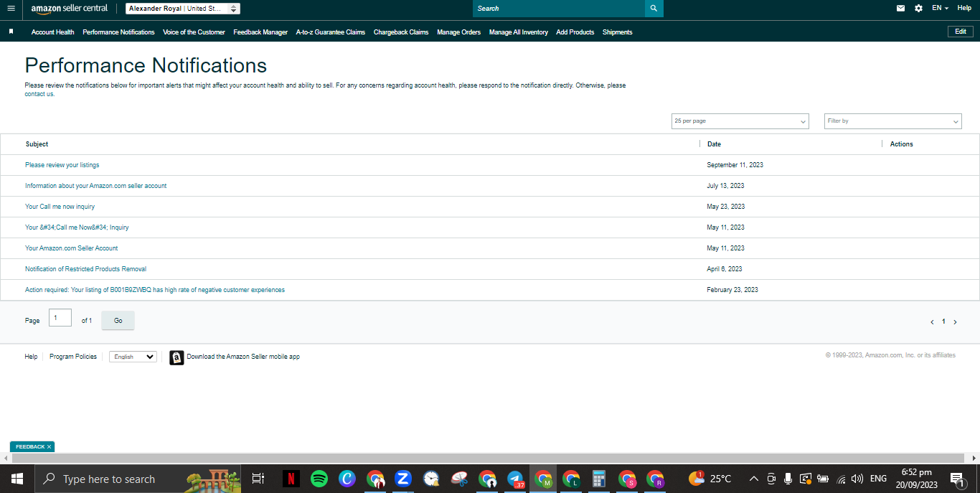Click the Go pagination button

pos(118,321)
